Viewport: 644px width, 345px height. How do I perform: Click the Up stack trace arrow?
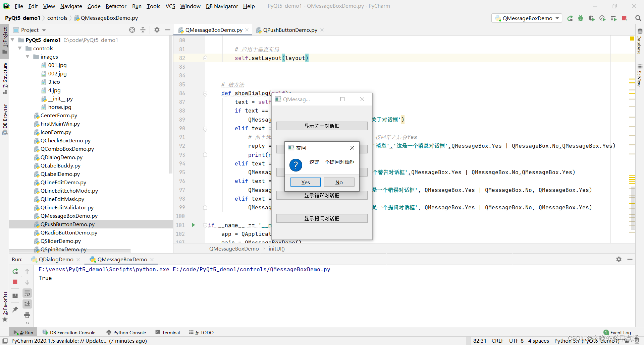[x=27, y=271]
